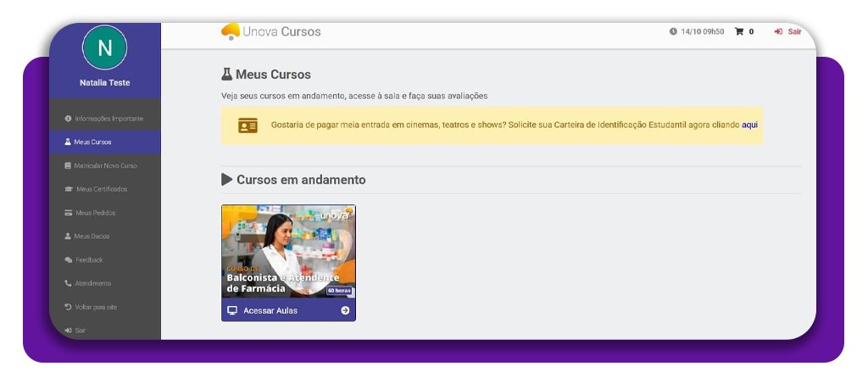
Task: Open Feedback in the sidebar
Action: pos(104,259)
